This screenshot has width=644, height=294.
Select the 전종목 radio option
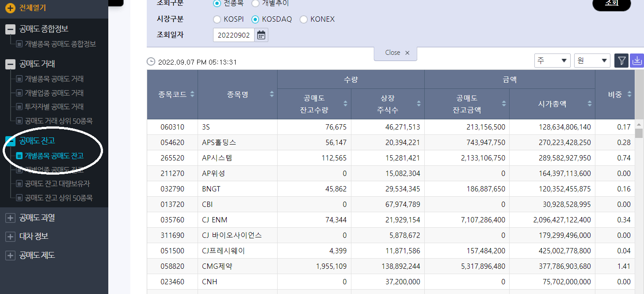tap(217, 3)
